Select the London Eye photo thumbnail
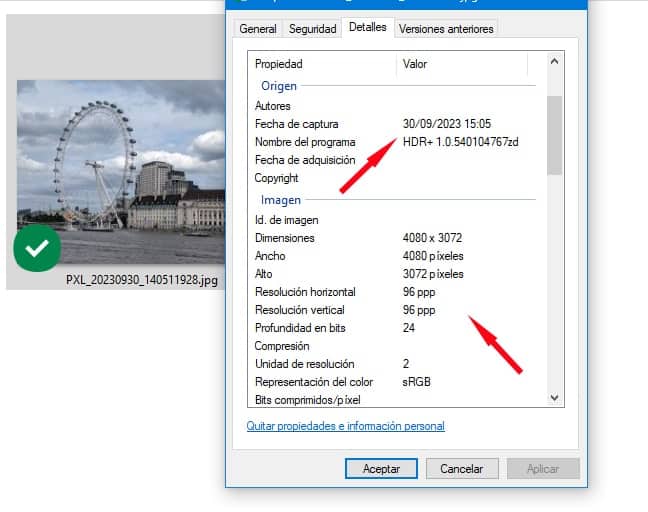 click(x=121, y=172)
